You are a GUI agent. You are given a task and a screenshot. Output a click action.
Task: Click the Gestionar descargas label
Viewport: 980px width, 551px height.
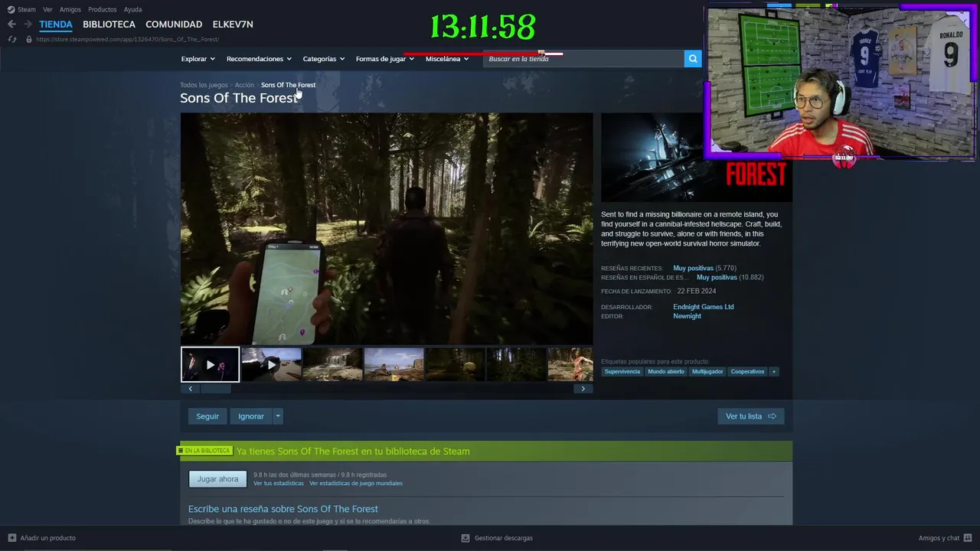(504, 538)
